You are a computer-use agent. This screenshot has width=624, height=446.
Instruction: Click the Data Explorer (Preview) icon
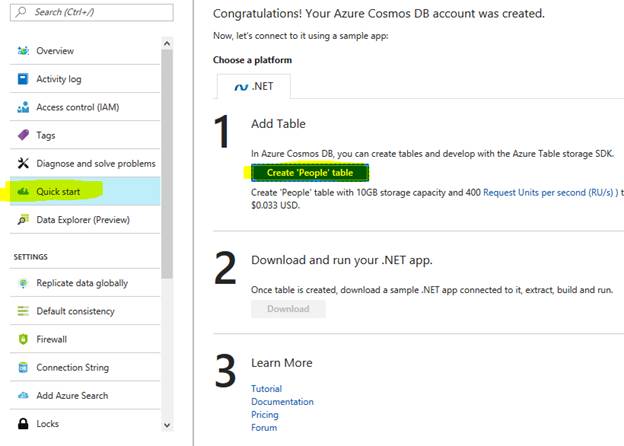[23, 219]
